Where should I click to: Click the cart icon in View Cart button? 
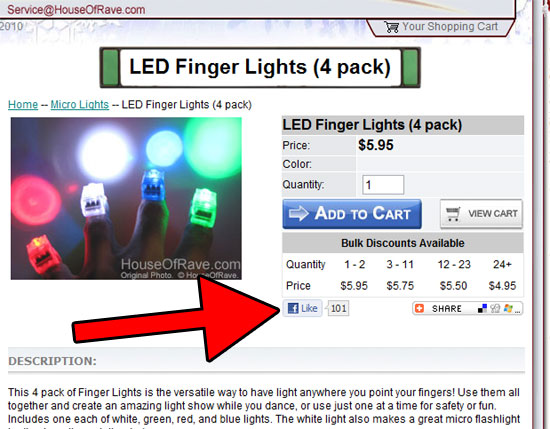click(x=452, y=214)
